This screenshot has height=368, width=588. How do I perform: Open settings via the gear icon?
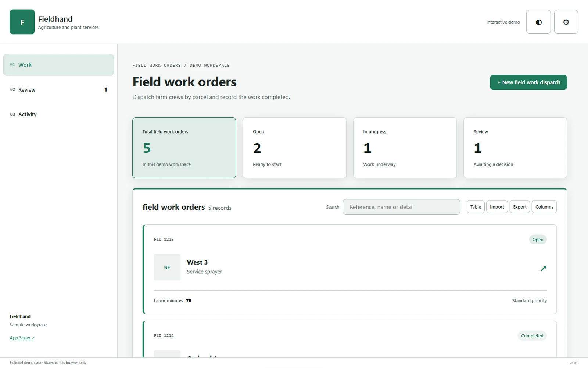pyautogui.click(x=566, y=22)
